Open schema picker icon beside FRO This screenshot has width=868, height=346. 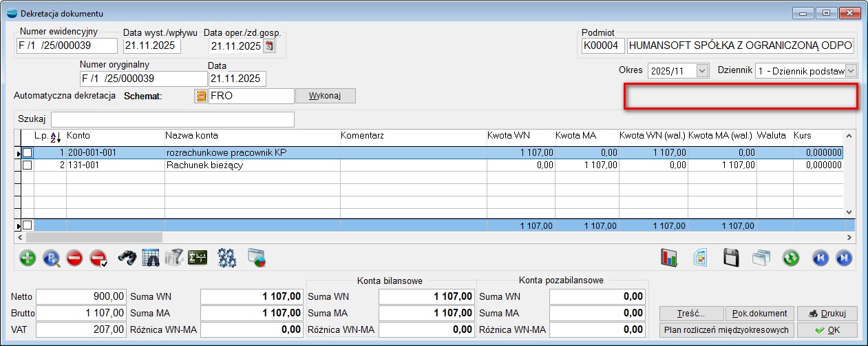(201, 96)
